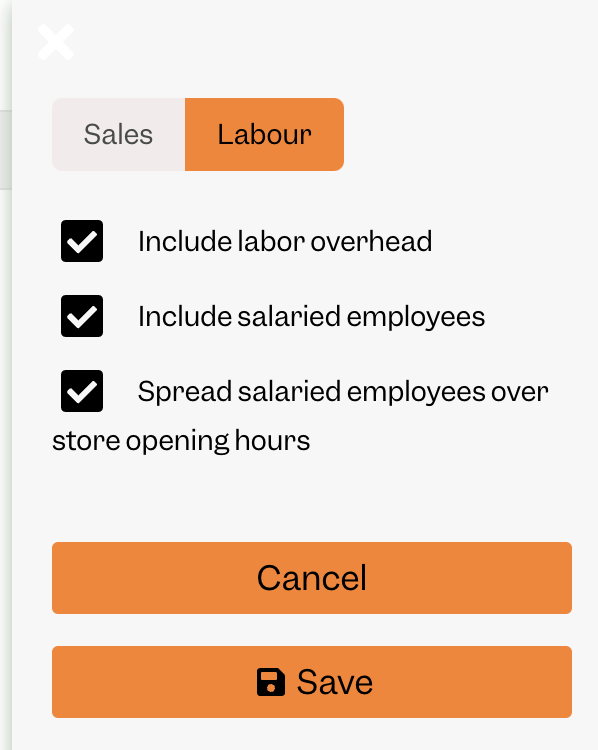Viewport: 598px width, 750px height.
Task: Click the word Cancel on the orange button
Action: coord(312,578)
